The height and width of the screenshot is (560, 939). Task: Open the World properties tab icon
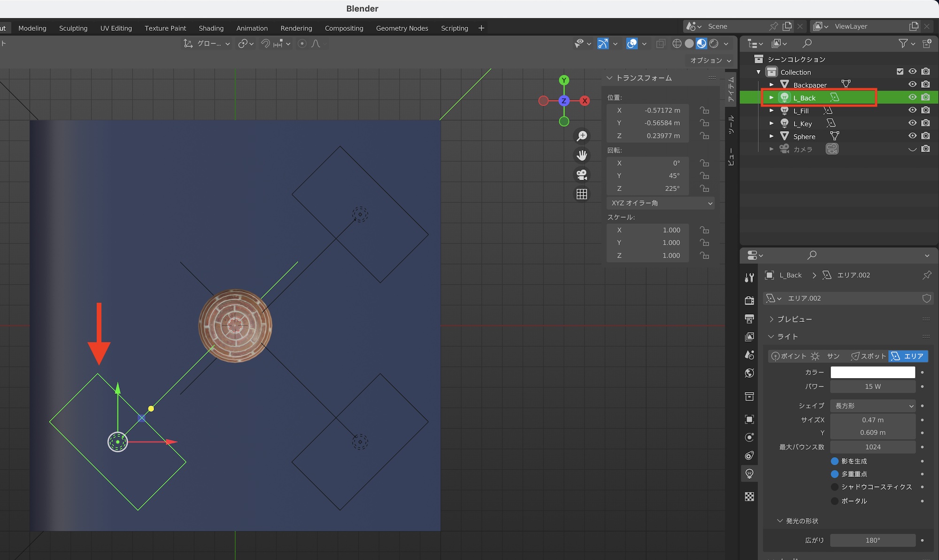[x=749, y=373]
